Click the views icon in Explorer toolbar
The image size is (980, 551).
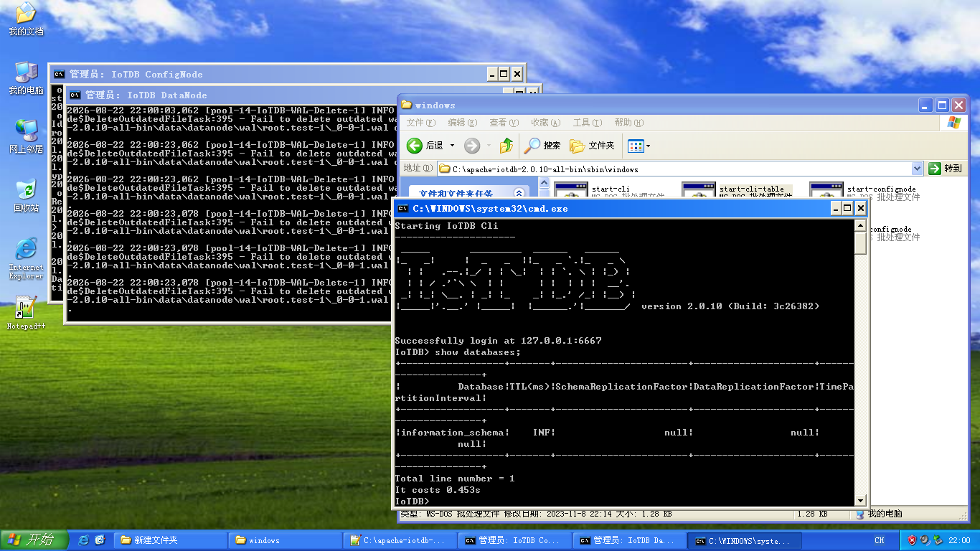coord(635,146)
